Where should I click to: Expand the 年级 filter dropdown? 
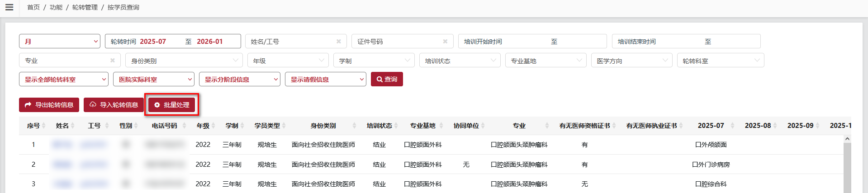(288, 61)
